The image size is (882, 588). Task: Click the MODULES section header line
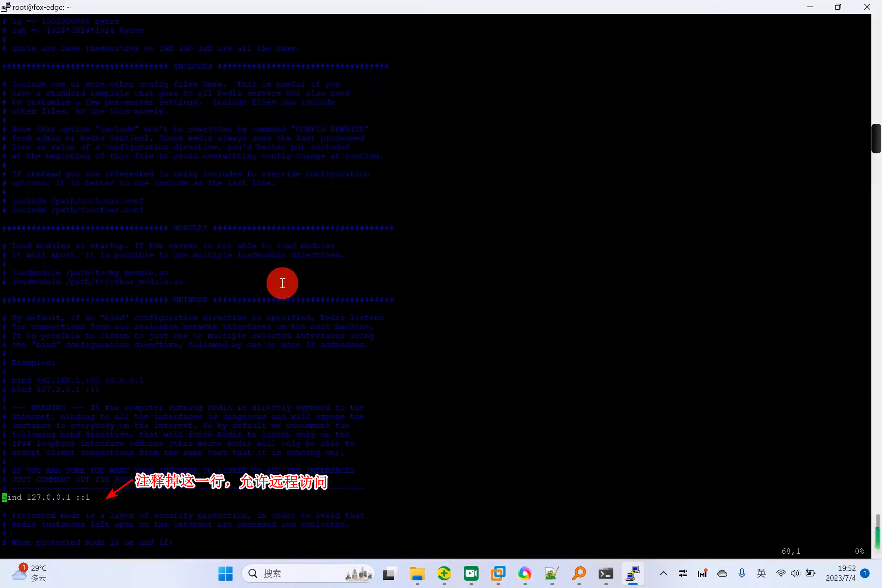198,228
